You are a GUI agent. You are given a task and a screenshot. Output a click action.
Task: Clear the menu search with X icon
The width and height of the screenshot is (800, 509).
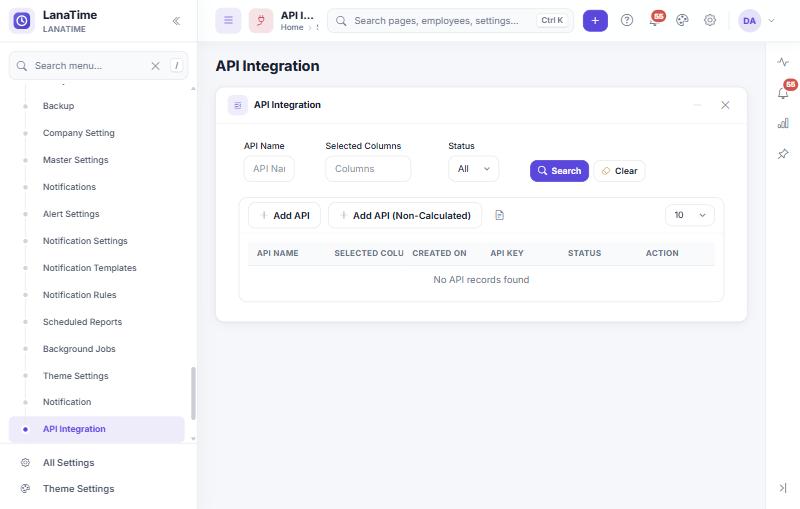tap(156, 66)
